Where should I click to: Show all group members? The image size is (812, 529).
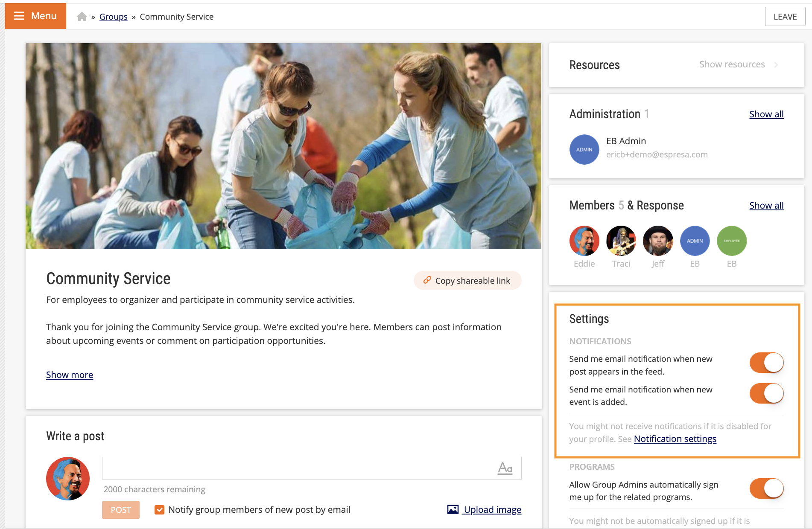coord(766,205)
